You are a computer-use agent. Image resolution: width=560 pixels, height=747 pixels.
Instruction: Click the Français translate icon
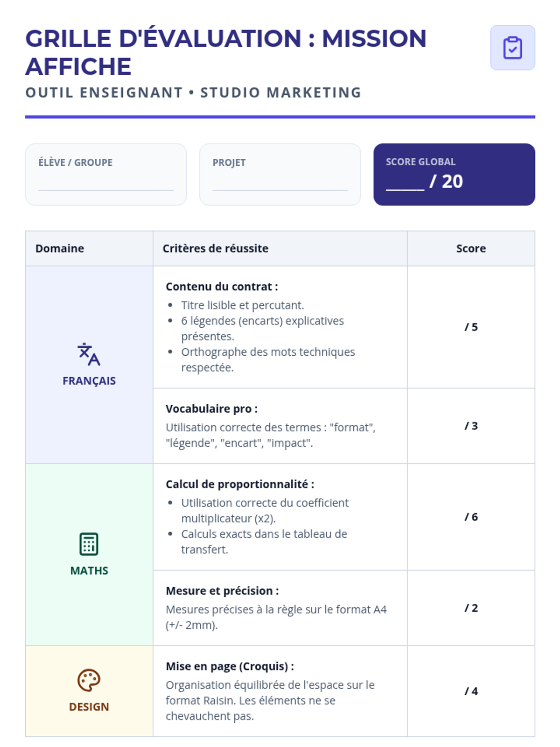(x=89, y=354)
